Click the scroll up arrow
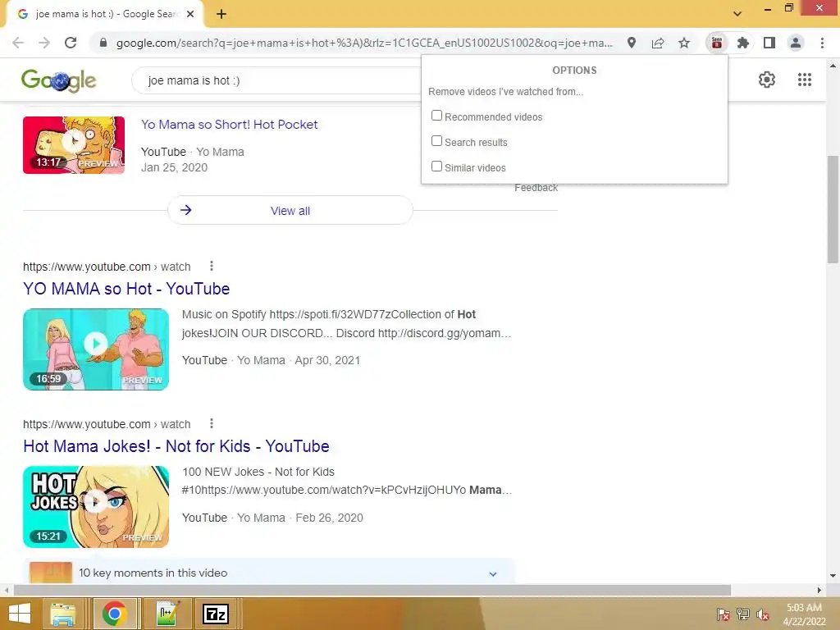Image resolution: width=840 pixels, height=630 pixels. 833,66
